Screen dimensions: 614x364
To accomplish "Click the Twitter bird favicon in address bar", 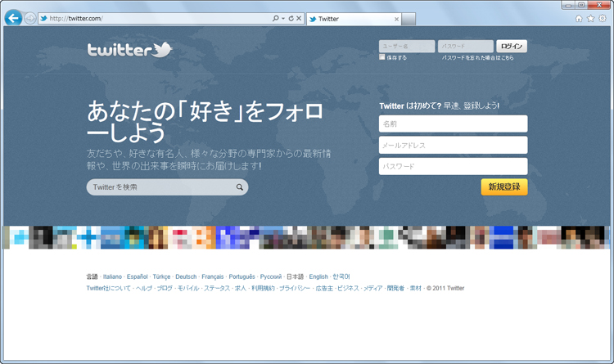I will pyautogui.click(x=43, y=18).
